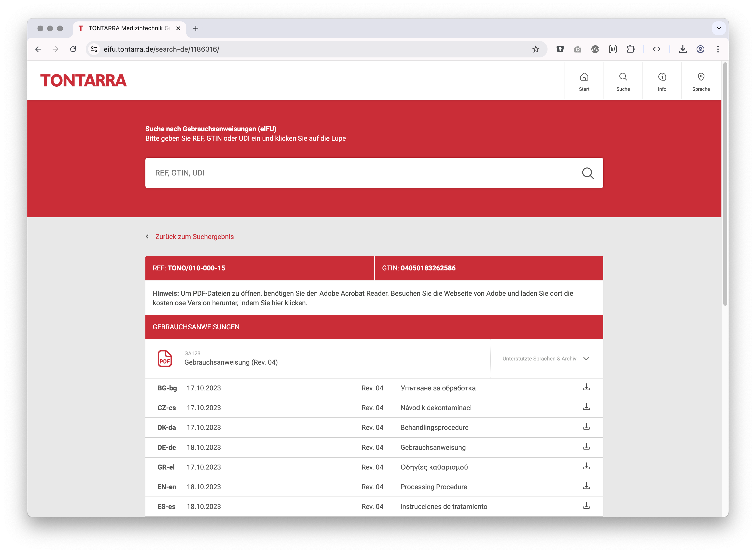The height and width of the screenshot is (553, 756).
Task: Open the Chrome three-dot menu
Action: click(x=718, y=49)
